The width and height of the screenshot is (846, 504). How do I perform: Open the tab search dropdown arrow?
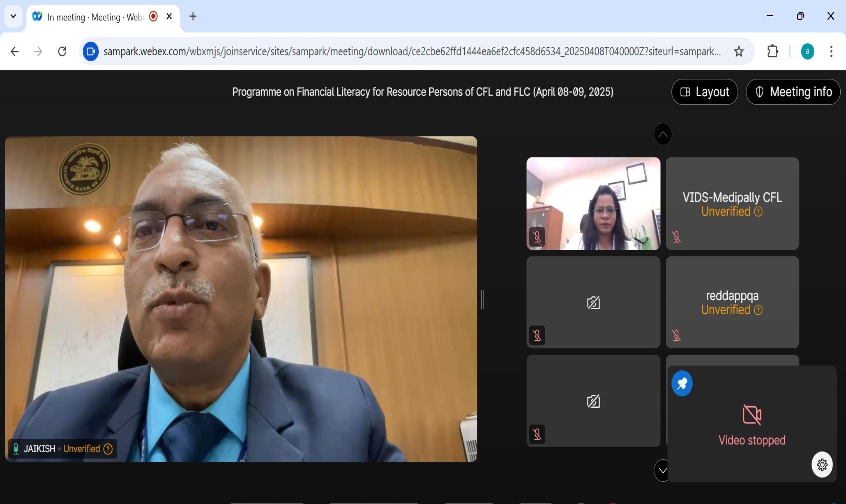(x=13, y=16)
